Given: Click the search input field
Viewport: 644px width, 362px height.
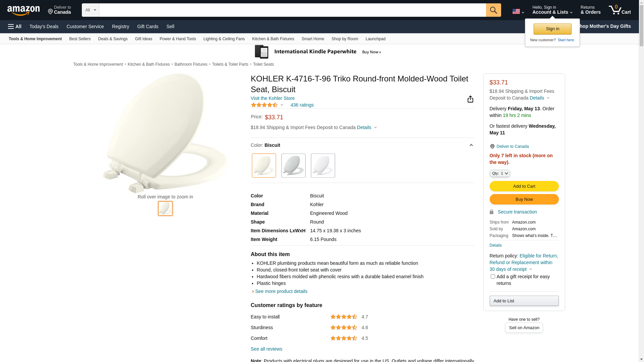Looking at the screenshot, I should 292,10.
